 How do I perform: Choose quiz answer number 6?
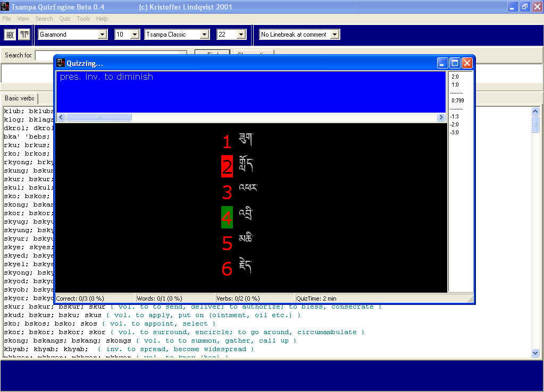pyautogui.click(x=227, y=269)
